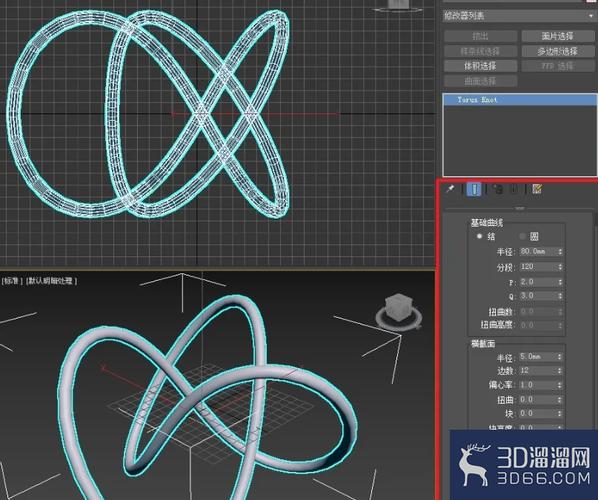Open configure modifier sets icon

[x=537, y=189]
